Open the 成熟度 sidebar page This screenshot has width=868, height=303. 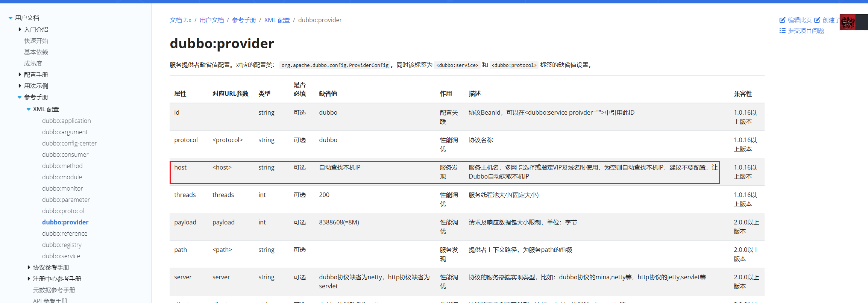click(x=33, y=63)
